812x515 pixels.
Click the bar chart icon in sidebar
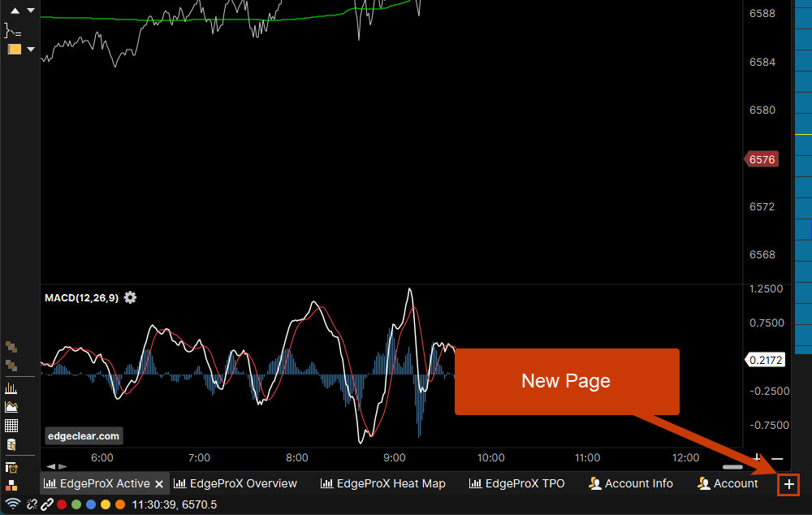coord(11,388)
